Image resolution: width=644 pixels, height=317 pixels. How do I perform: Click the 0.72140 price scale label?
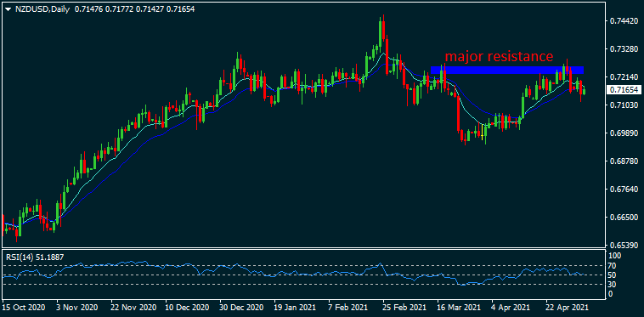pyautogui.click(x=624, y=77)
